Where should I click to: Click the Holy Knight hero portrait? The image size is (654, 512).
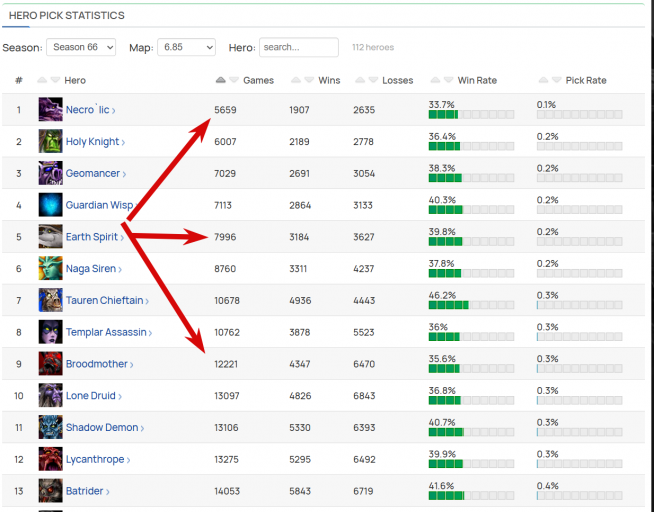(50, 141)
